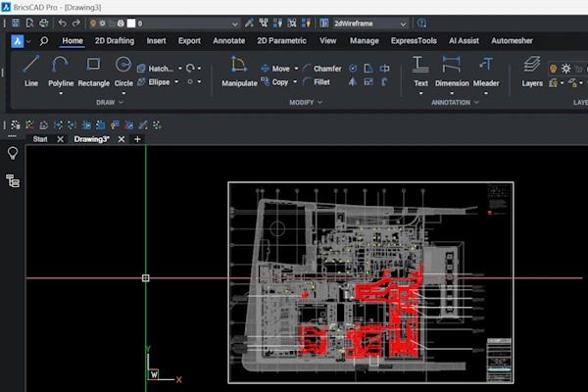588x392 pixels.
Task: Toggle the ribbon Layers panel sun icon
Action: tap(566, 69)
